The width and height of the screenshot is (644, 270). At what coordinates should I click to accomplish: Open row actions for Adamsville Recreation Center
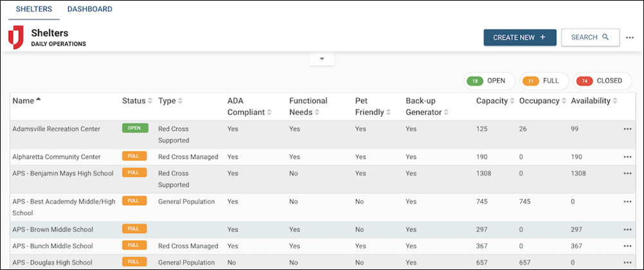click(x=627, y=129)
